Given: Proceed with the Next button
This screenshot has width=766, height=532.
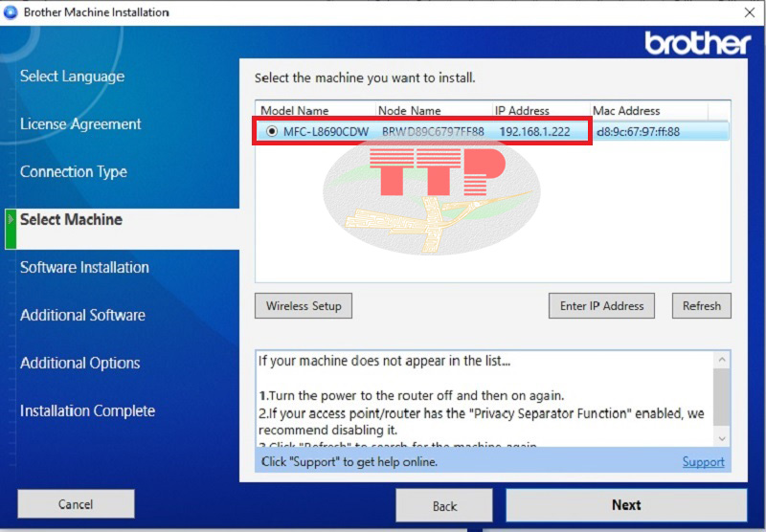Looking at the screenshot, I should 626,505.
